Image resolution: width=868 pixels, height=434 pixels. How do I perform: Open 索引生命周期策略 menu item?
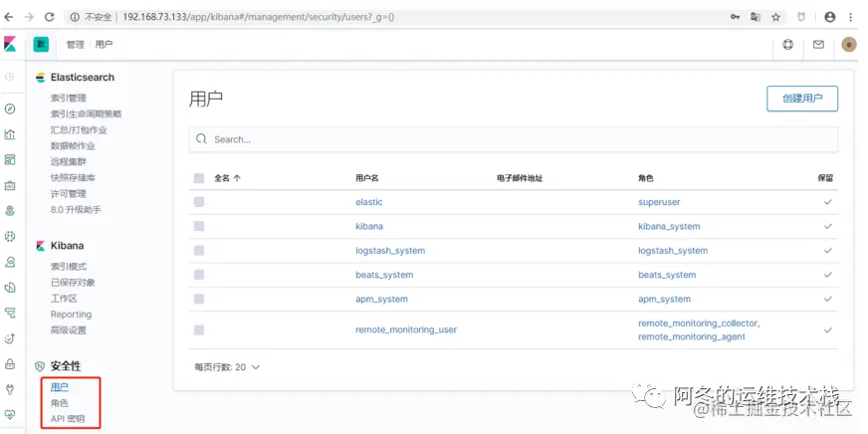coord(86,114)
